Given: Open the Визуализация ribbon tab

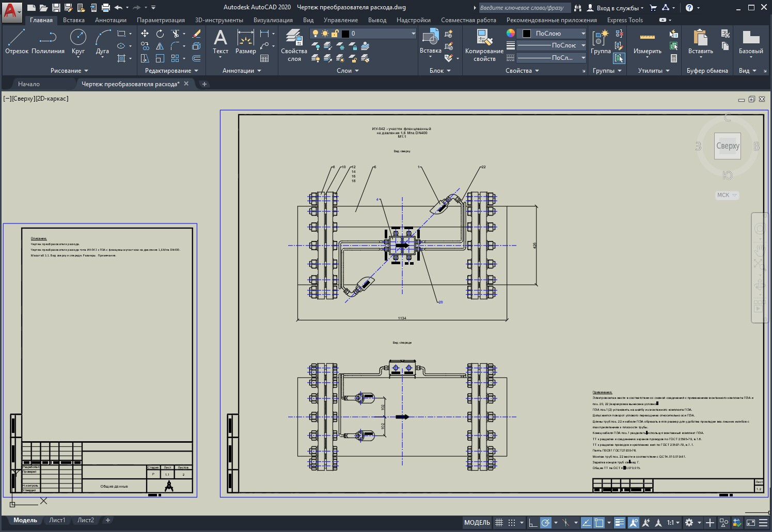Looking at the screenshot, I should point(273,20).
